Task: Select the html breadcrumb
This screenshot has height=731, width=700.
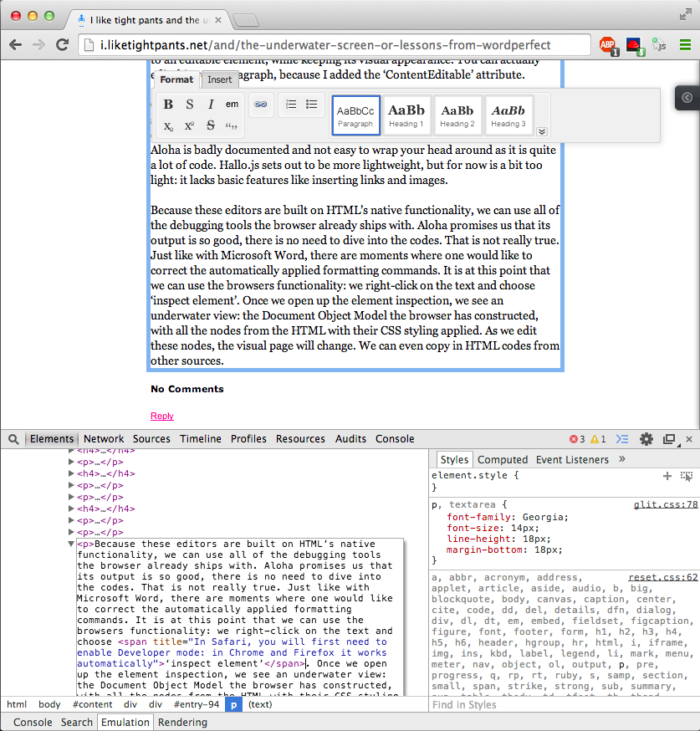Action: click(17, 704)
